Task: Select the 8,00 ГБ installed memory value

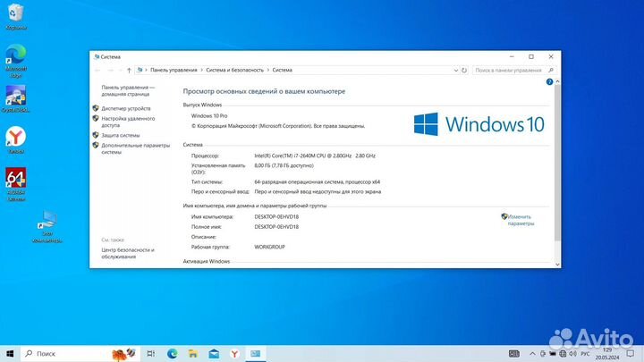Action: pos(284,165)
